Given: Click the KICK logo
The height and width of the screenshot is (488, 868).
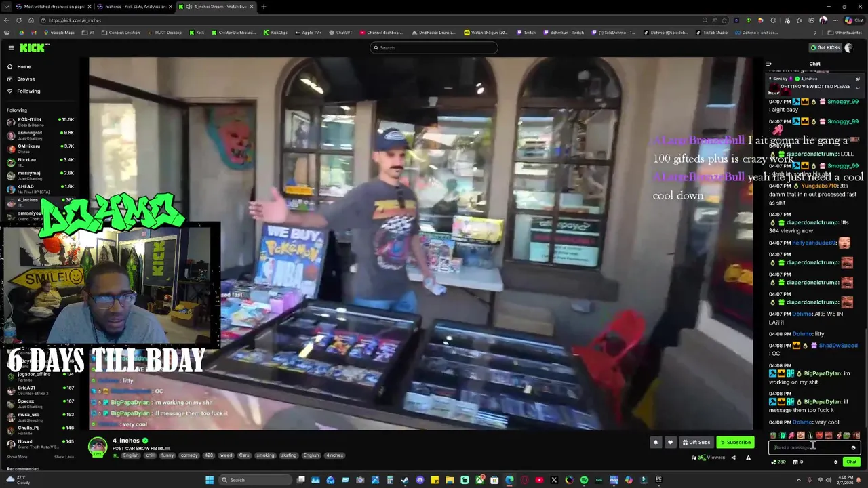Looking at the screenshot, I should (34, 47).
